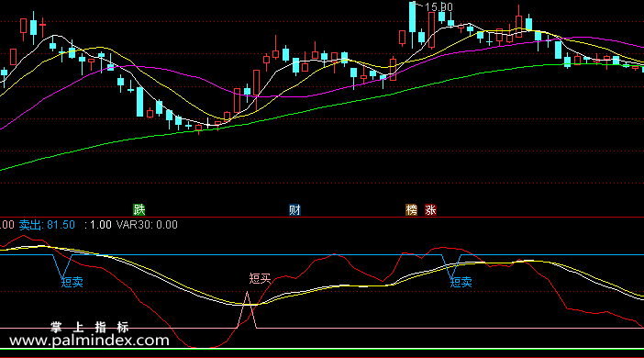Screen dimensions: 644x358
Task: Click the green 跌 marker icon
Action: 139,210
